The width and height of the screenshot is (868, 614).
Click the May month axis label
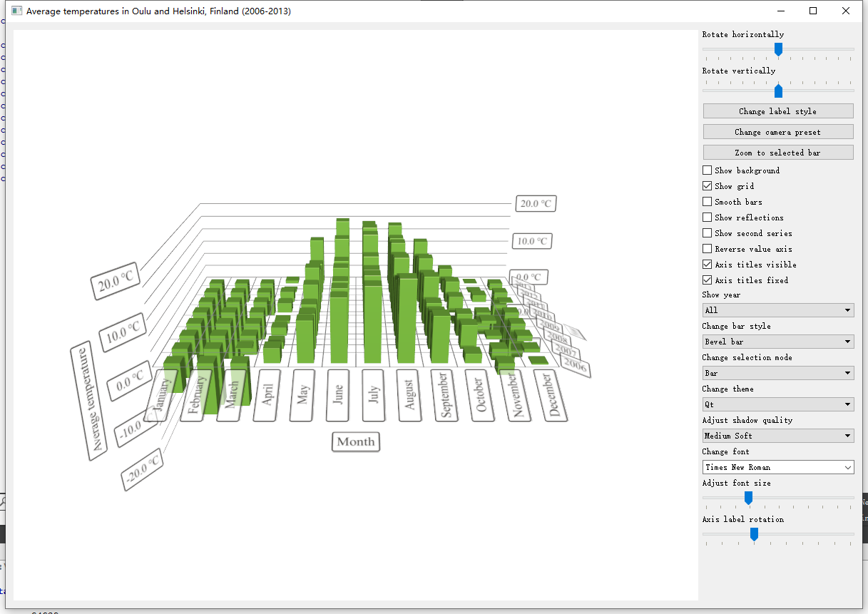click(x=303, y=395)
